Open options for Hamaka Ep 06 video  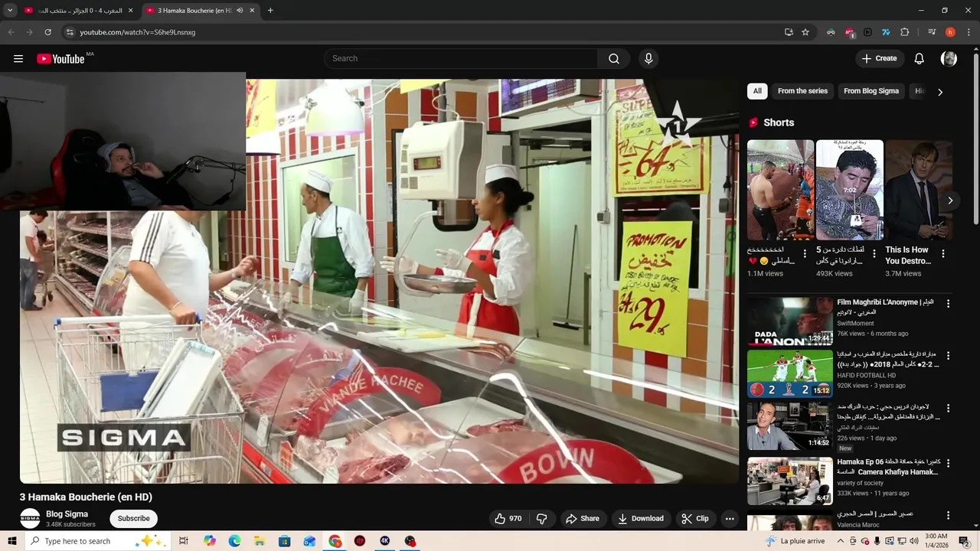948,464
